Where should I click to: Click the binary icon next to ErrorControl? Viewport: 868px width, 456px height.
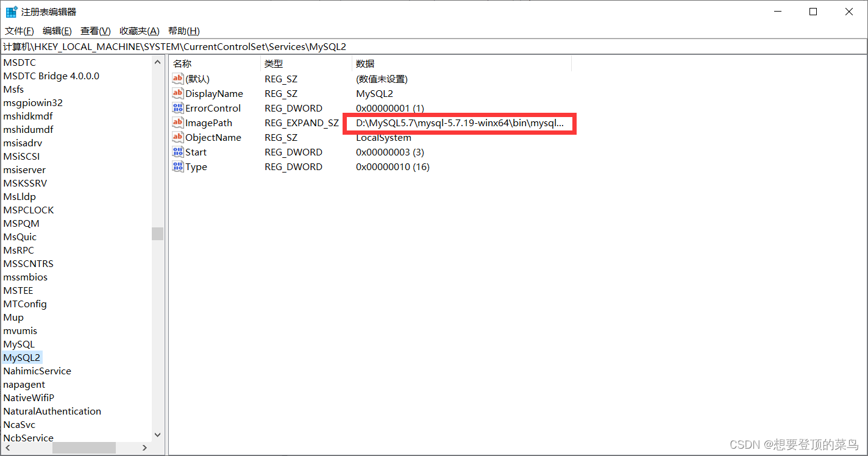[x=178, y=108]
